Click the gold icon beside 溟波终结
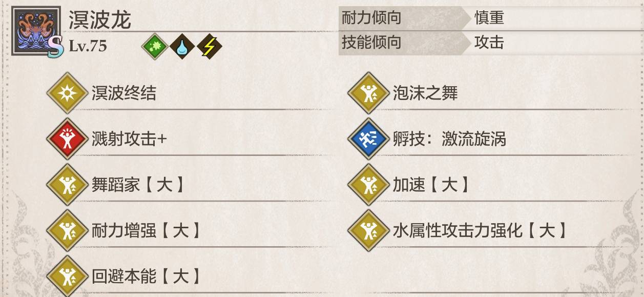644x297 pixels. [67, 93]
